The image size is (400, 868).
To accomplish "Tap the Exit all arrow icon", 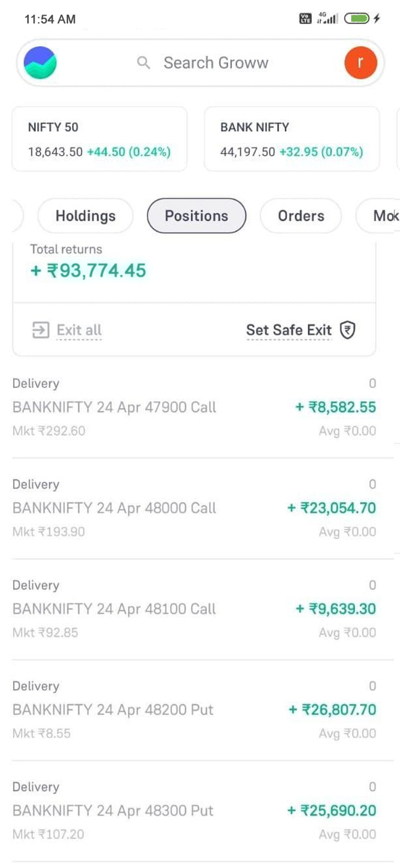I will (41, 330).
